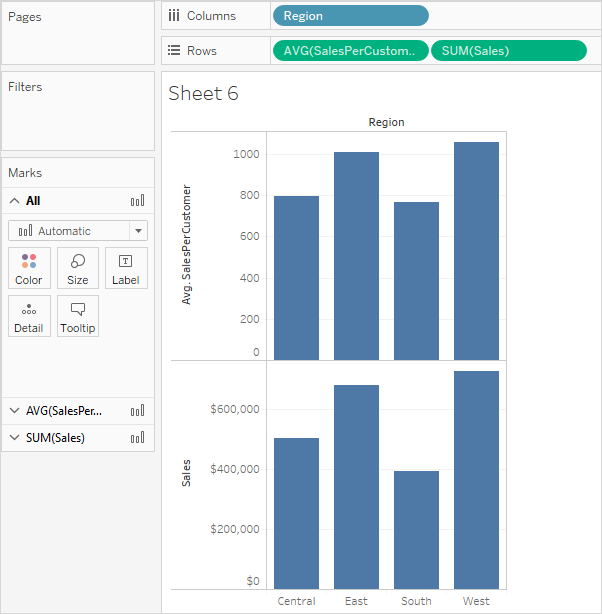602x614 pixels.
Task: Click the Columns shelf icon
Action: (x=174, y=16)
